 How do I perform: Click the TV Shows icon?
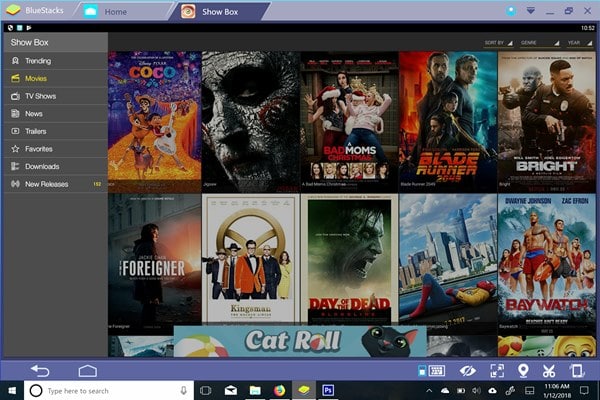click(15, 96)
